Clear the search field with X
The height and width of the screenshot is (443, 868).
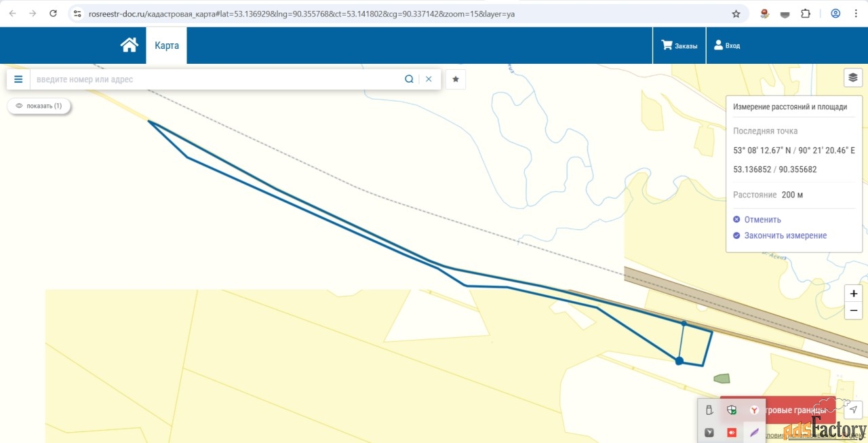(429, 79)
